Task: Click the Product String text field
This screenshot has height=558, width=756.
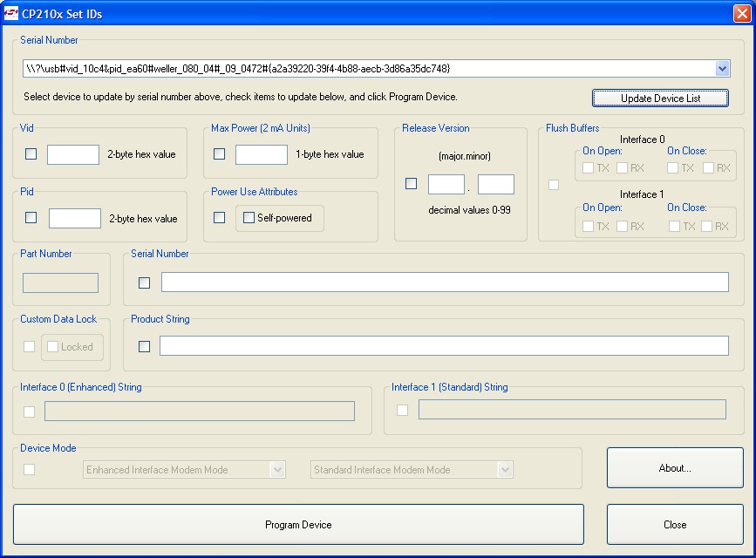Action: (444, 346)
